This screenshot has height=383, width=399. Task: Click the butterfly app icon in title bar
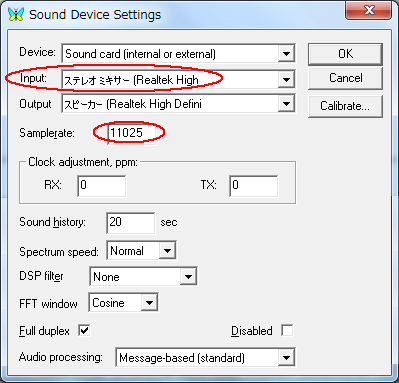(x=16, y=14)
